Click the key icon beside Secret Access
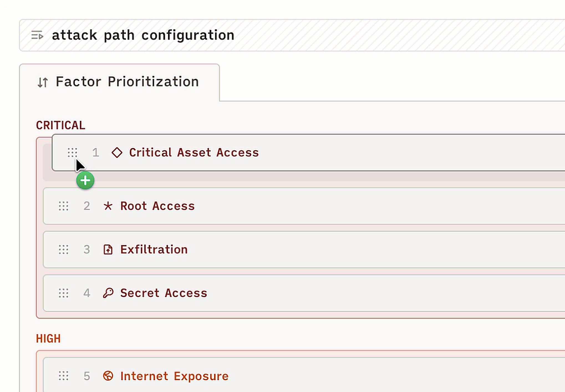Screen dimensions: 565x392 click(108, 293)
